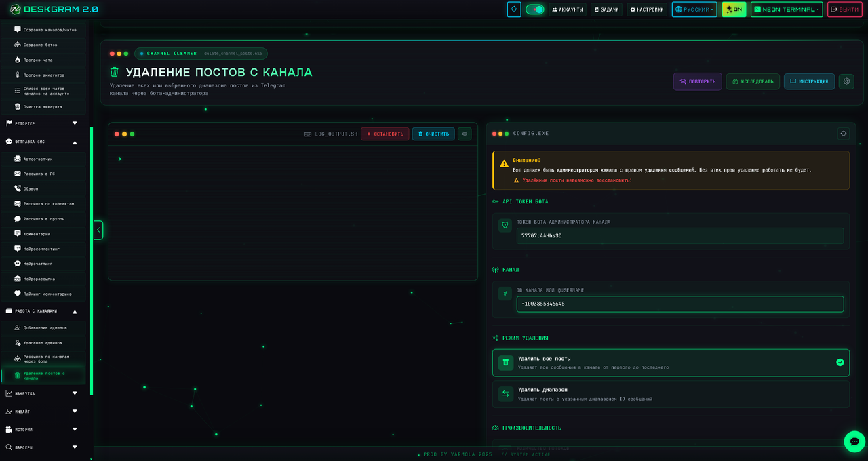Click the sidebar collapse arrow handle
Image resolution: width=868 pixels, height=461 pixels.
tap(98, 230)
